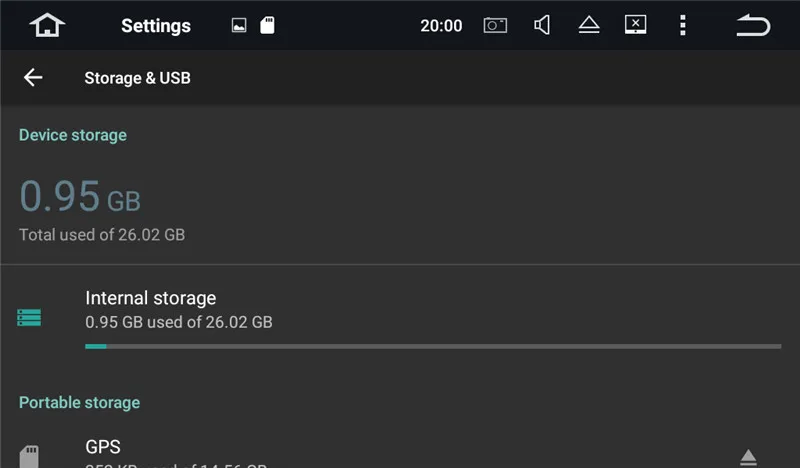Tap the close-screen icon in the top bar

[635, 26]
